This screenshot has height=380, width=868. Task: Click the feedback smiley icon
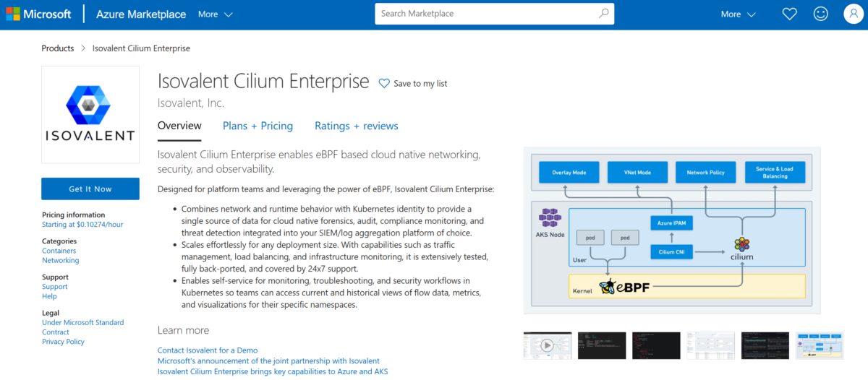[820, 14]
